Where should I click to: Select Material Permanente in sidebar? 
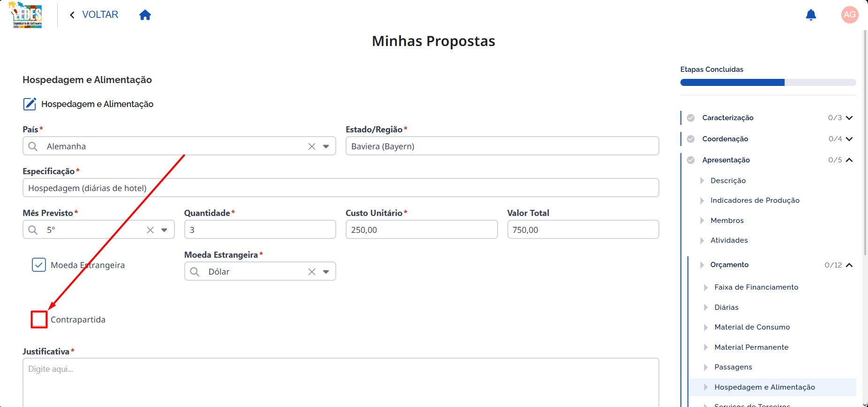click(x=751, y=347)
